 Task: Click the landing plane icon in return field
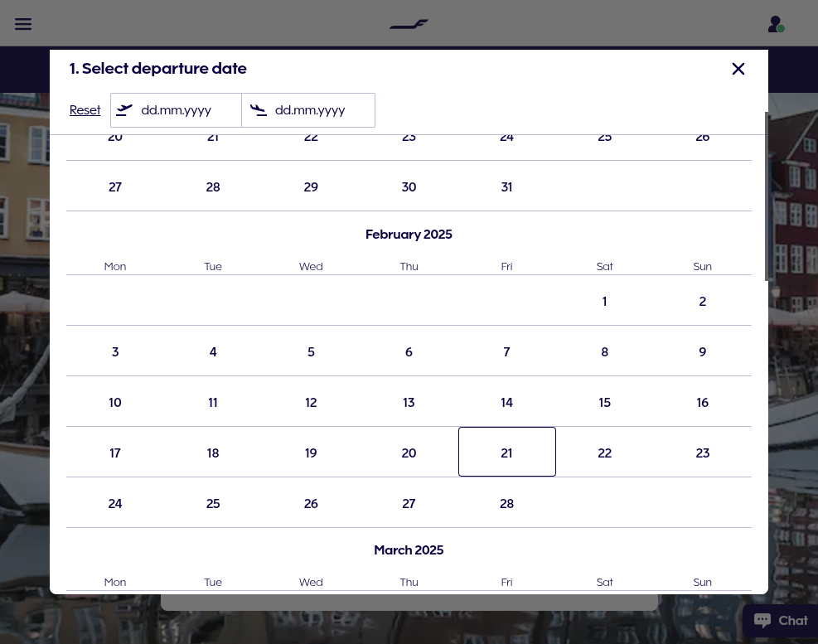click(259, 110)
